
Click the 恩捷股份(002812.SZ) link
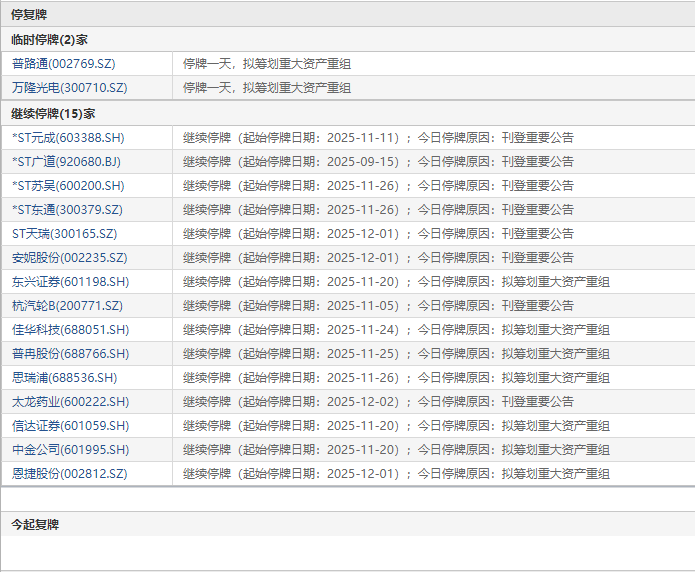[69, 473]
